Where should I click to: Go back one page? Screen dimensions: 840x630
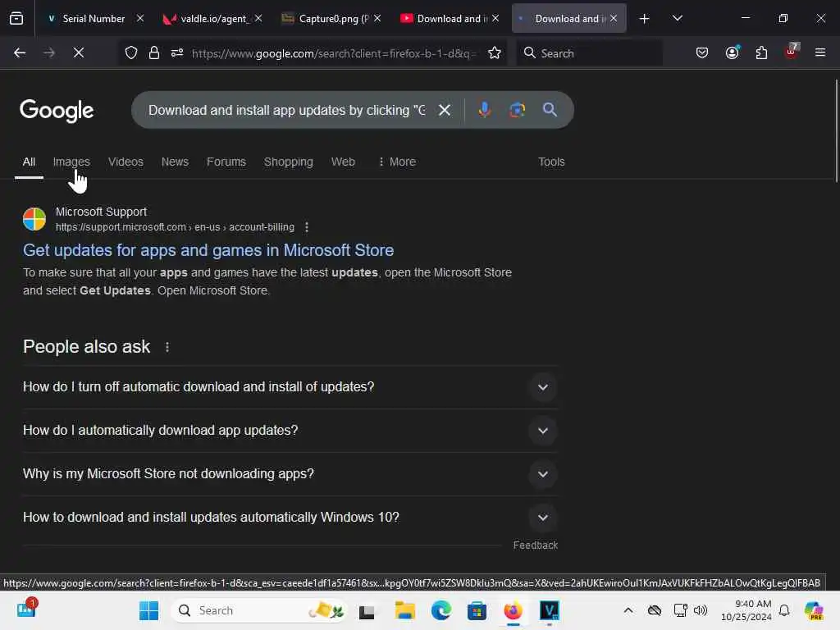point(20,53)
